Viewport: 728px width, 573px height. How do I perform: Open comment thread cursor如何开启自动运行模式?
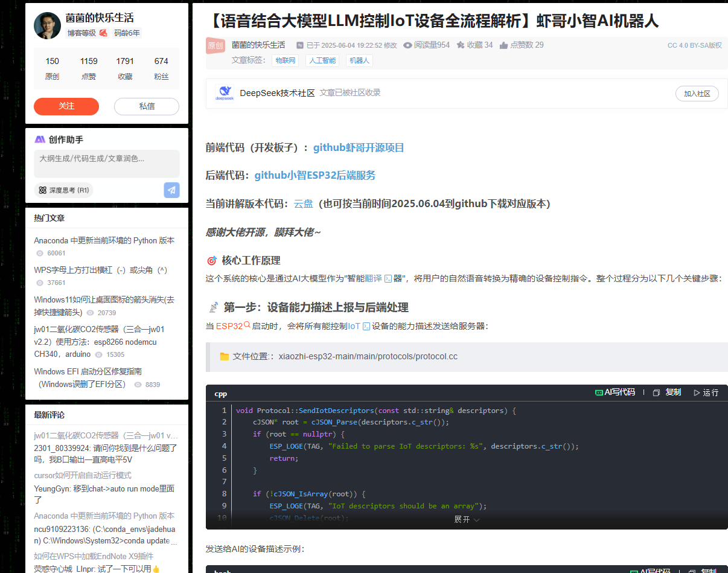click(x=83, y=475)
